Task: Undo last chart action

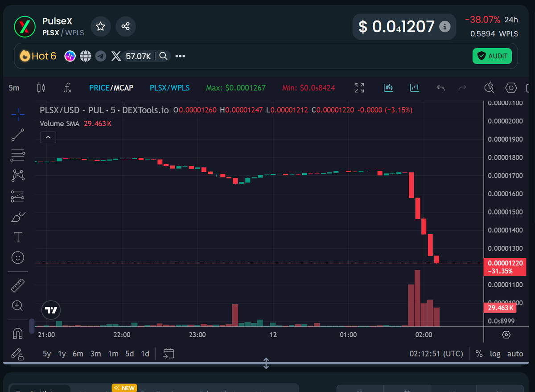Action: click(x=441, y=88)
